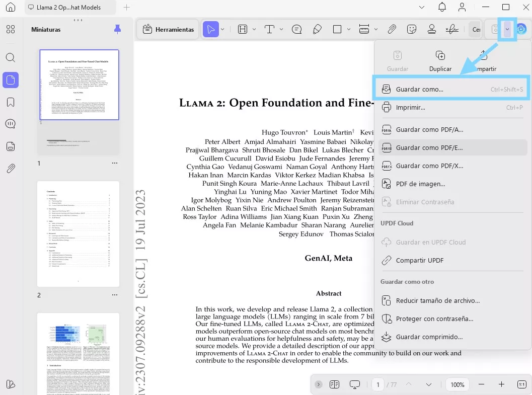Open the home screen icon
This screenshot has height=395, width=532.
11,7
